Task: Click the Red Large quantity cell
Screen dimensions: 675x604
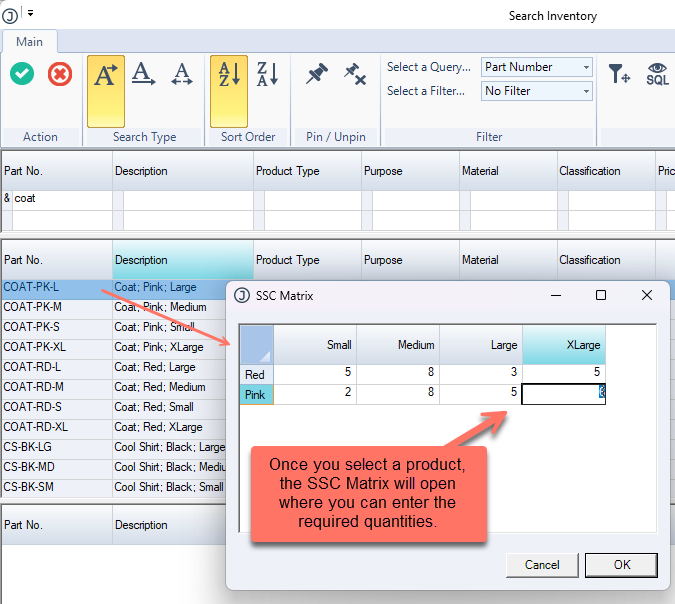Action: pyautogui.click(x=481, y=374)
